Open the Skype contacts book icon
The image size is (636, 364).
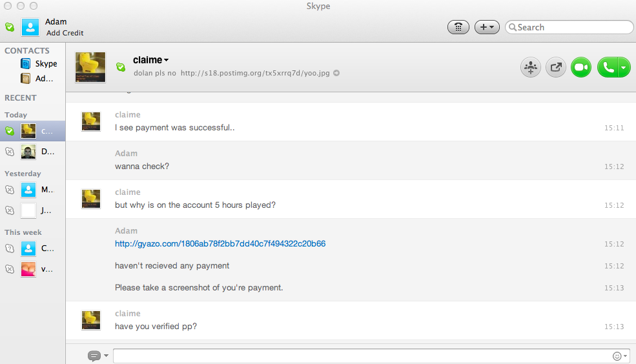coord(25,64)
